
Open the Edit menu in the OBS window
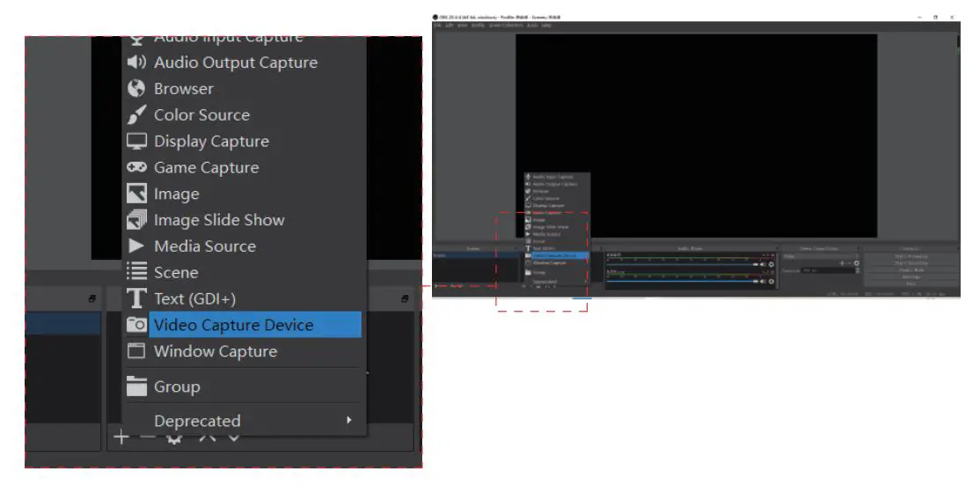tap(449, 26)
